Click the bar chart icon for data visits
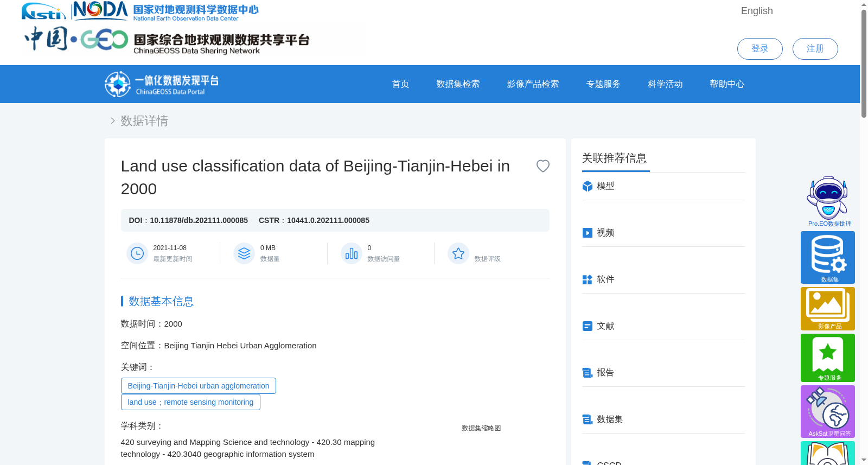 (x=352, y=253)
